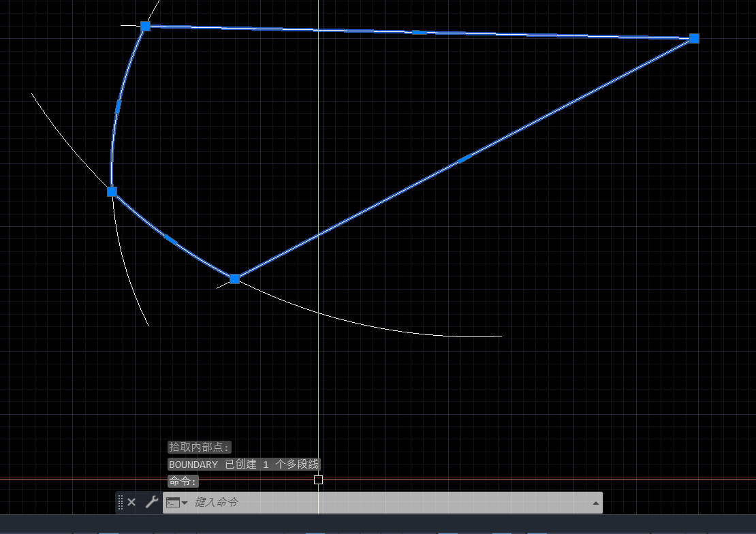Select the top-left vertex grip of polyline
This screenshot has height=534, width=756.
tap(145, 26)
